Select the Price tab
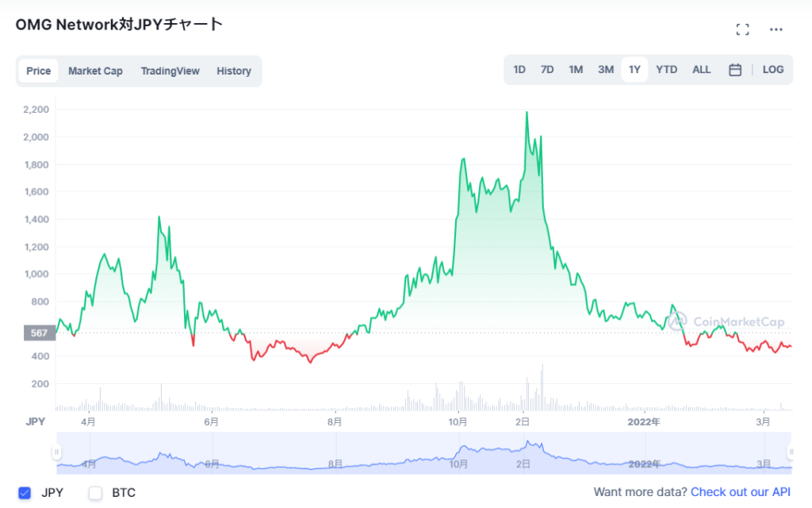 (x=38, y=71)
